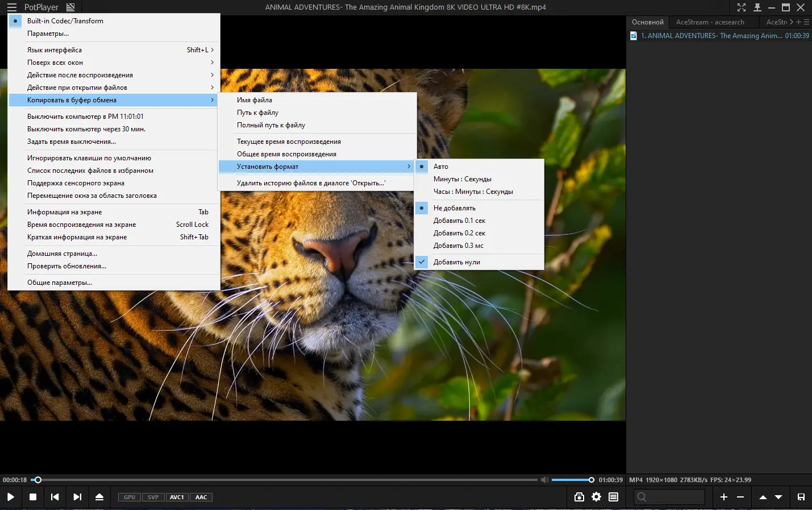Click the pin on top icon
Image resolution: width=812 pixels, height=510 pixels.
coord(757,7)
